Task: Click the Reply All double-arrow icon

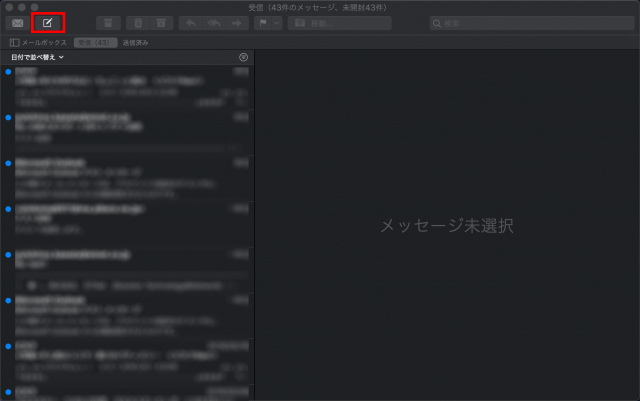Action: tap(214, 22)
